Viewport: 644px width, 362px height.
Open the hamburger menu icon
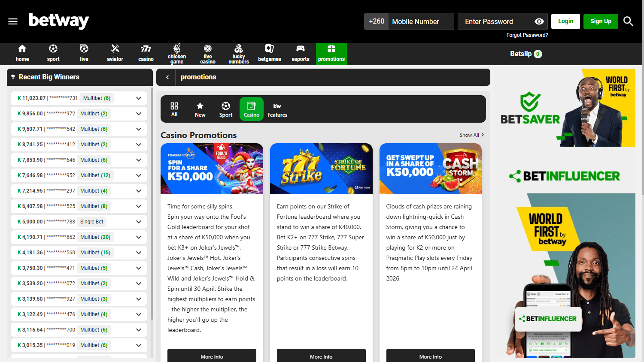pos(13,21)
